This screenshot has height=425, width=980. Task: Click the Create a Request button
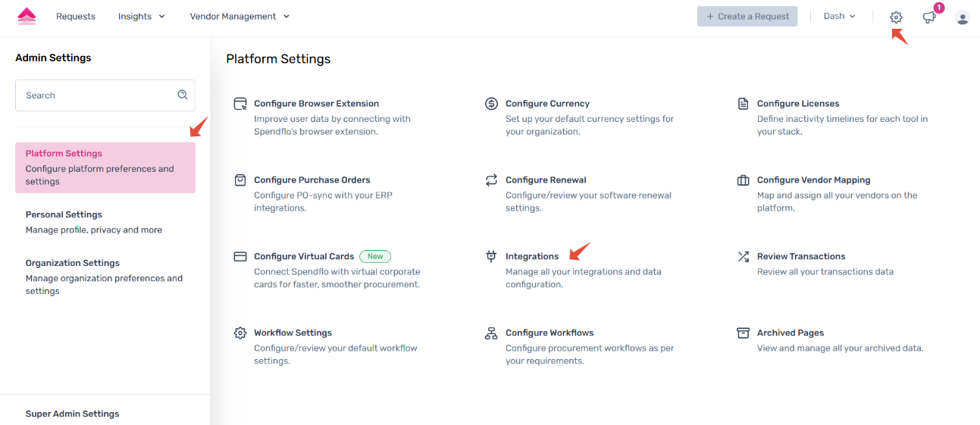pos(747,17)
